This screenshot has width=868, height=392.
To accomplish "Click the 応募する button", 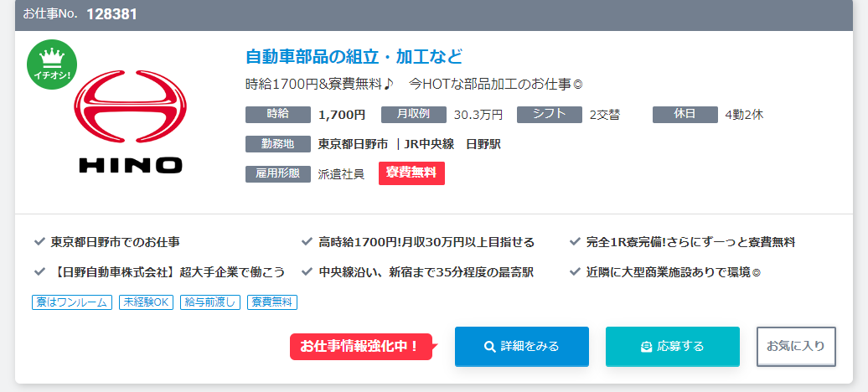I will pos(673,347).
